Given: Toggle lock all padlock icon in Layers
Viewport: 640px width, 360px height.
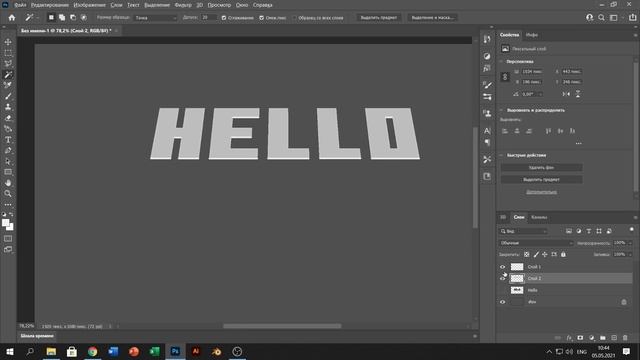Looking at the screenshot, I should click(563, 254).
